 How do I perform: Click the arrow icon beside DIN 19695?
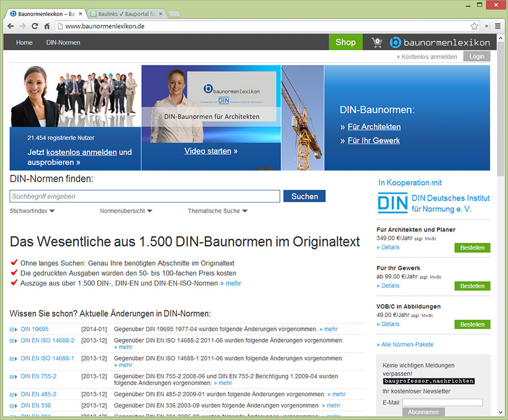coord(13,330)
